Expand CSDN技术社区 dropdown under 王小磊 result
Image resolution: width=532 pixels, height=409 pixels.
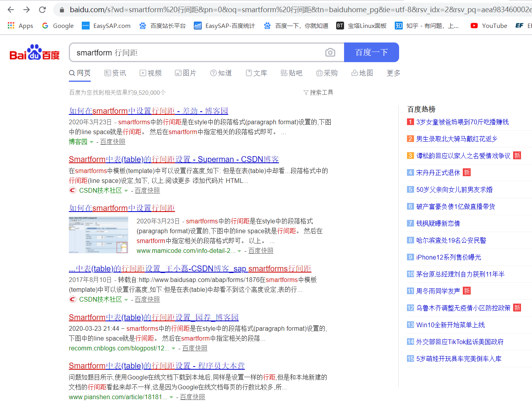pyautogui.click(x=126, y=300)
